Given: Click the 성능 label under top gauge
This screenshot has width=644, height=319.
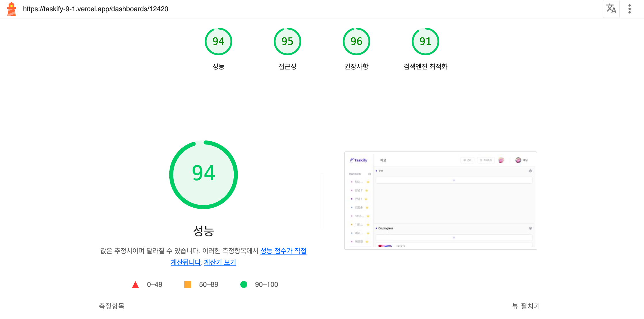Looking at the screenshot, I should (218, 67).
